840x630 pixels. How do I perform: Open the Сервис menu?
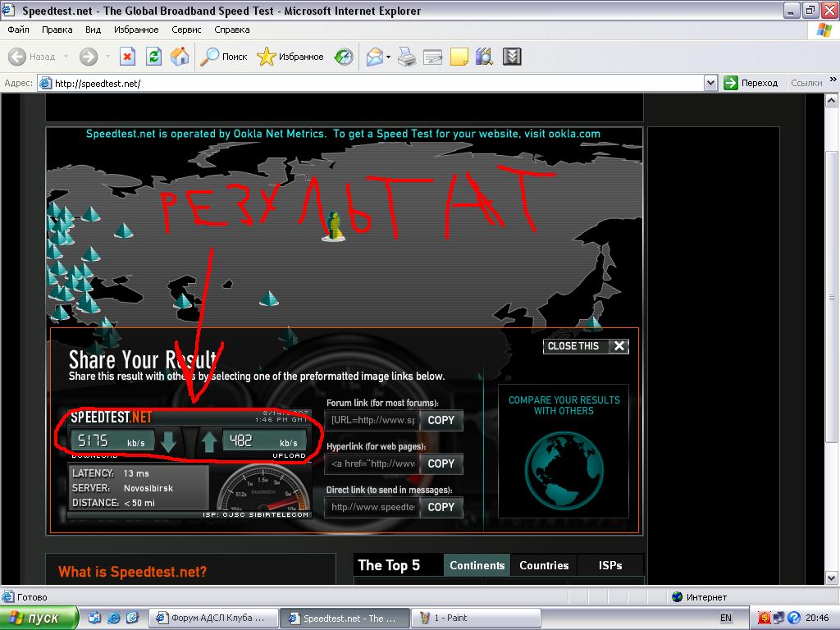tap(186, 30)
